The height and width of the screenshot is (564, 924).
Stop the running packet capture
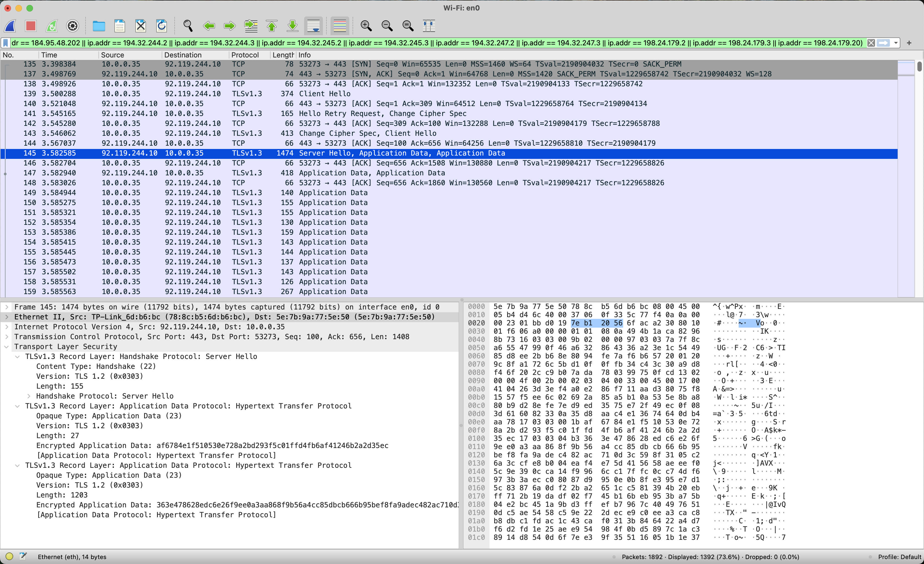point(31,26)
